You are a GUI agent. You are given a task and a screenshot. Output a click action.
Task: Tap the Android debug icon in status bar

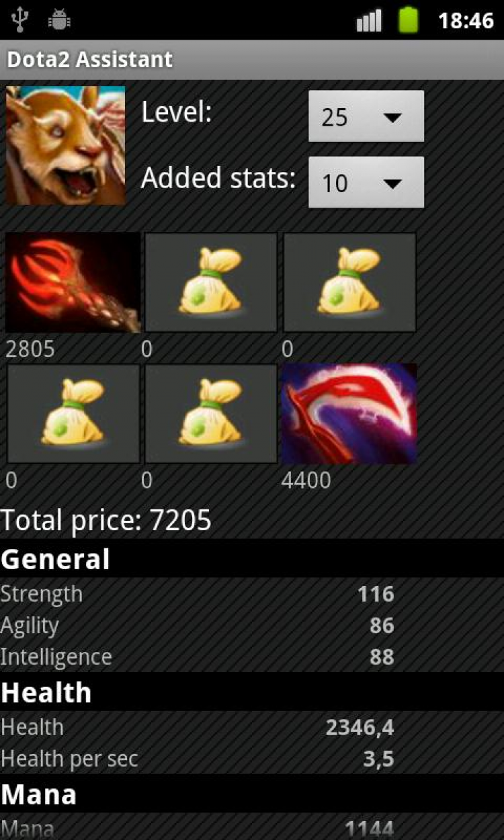(59, 20)
